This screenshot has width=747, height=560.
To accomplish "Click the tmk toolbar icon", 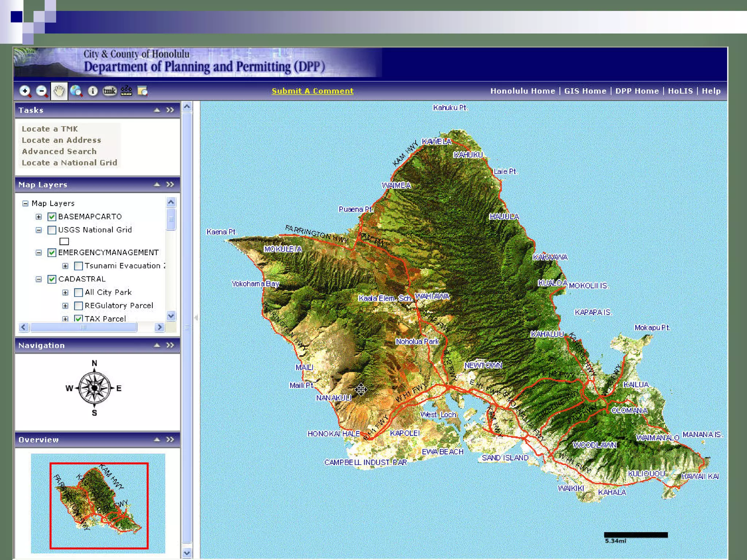I will [109, 91].
